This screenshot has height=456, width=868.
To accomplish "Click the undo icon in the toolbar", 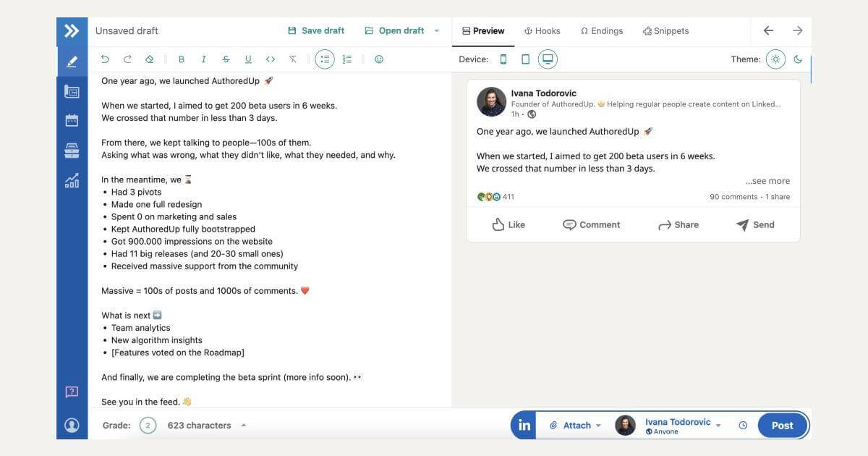I will [x=105, y=59].
